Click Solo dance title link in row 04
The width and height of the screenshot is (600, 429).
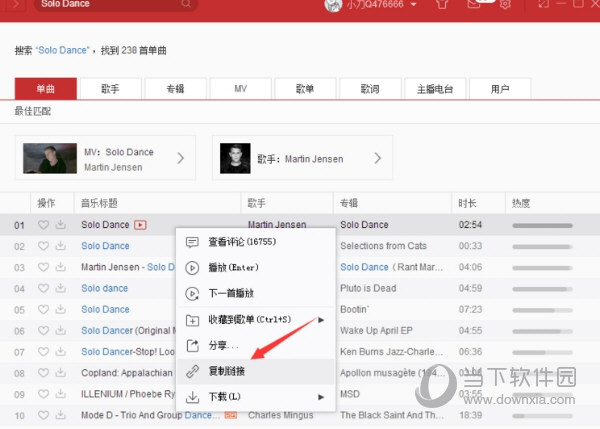click(x=104, y=288)
